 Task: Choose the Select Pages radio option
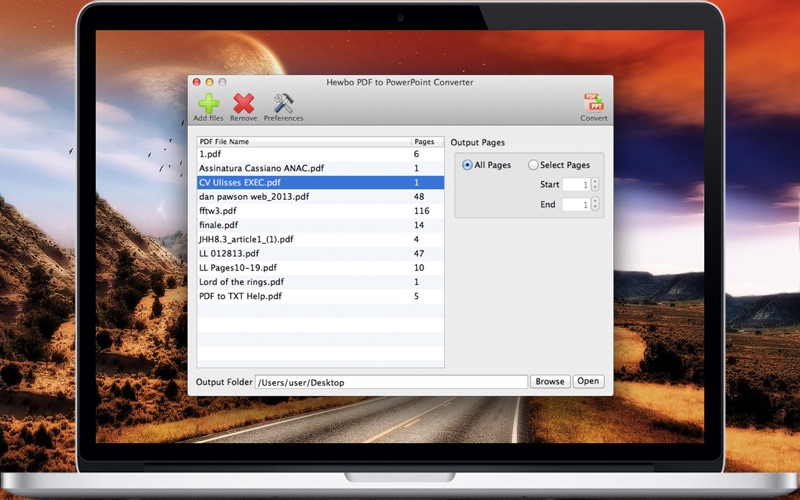[533, 165]
